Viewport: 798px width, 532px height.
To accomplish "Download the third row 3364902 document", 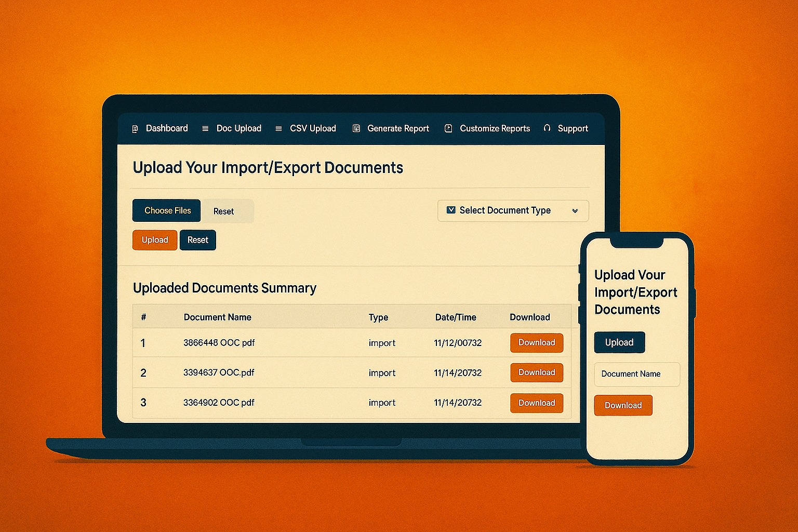I will 536,403.
